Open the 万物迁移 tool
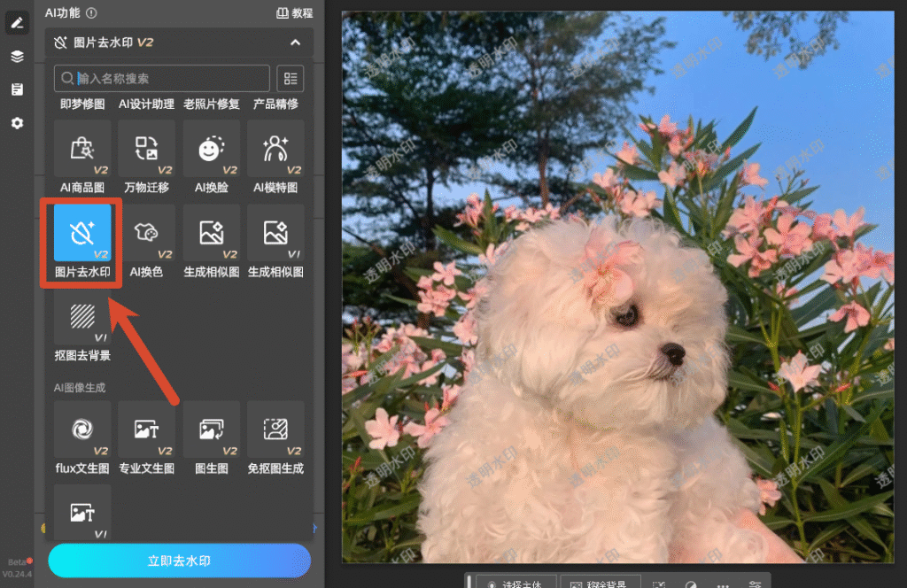 click(x=146, y=149)
